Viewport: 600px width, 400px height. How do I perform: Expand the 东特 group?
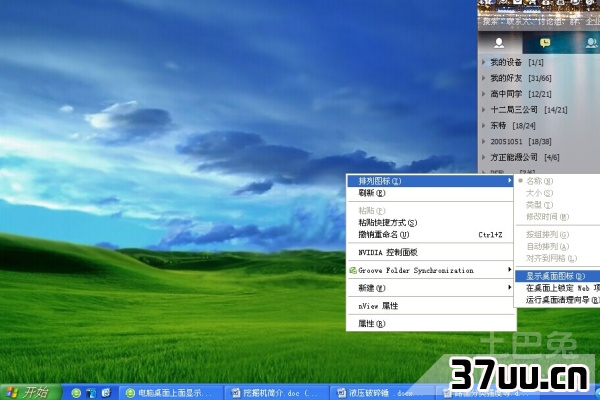tap(509, 126)
